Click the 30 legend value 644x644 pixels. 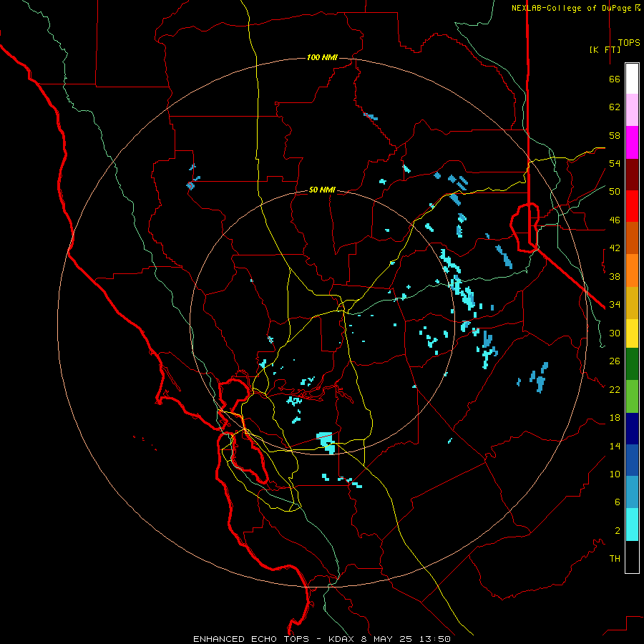(x=615, y=333)
